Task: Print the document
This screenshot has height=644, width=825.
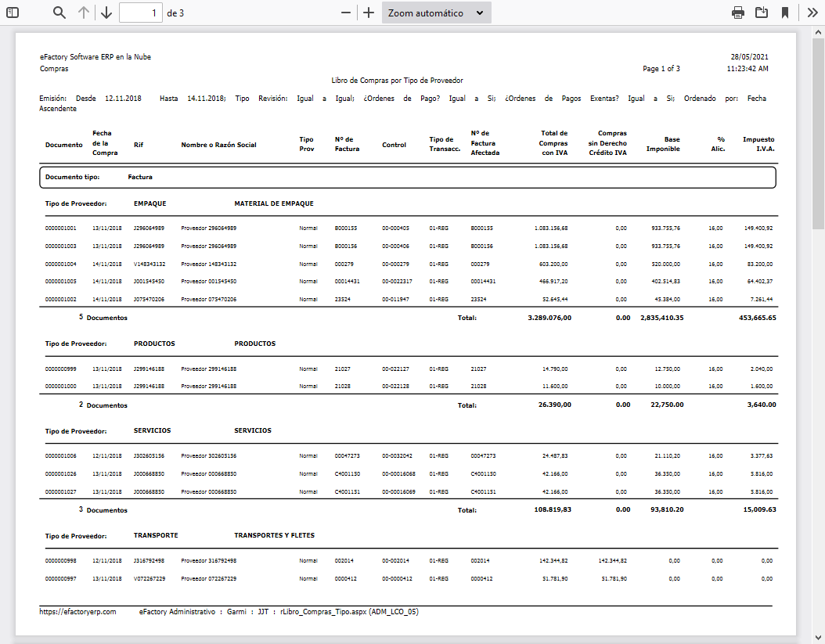Action: click(737, 13)
